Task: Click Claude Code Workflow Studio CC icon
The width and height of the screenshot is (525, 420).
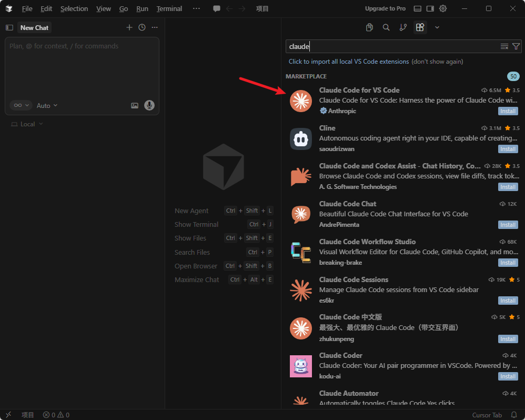Action: coord(301,252)
